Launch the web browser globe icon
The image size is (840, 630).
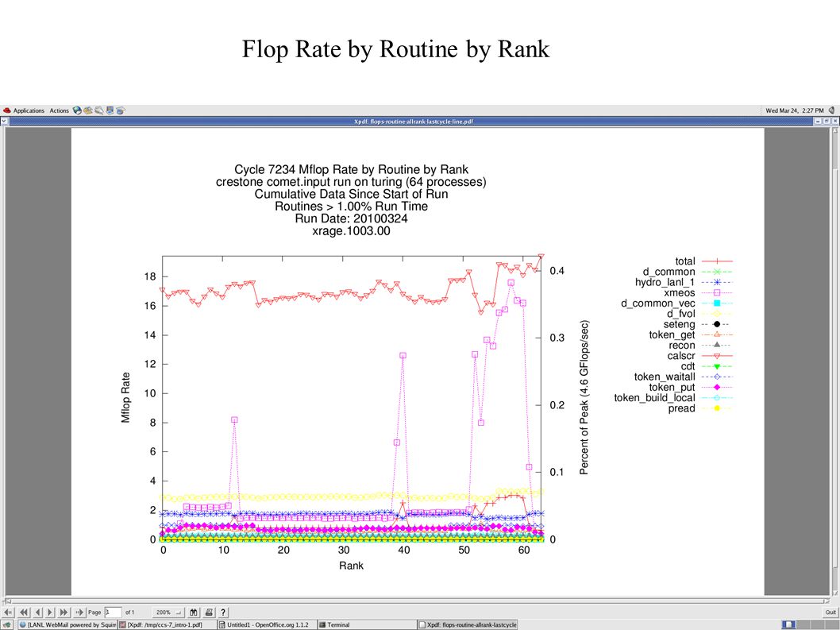pos(77,110)
